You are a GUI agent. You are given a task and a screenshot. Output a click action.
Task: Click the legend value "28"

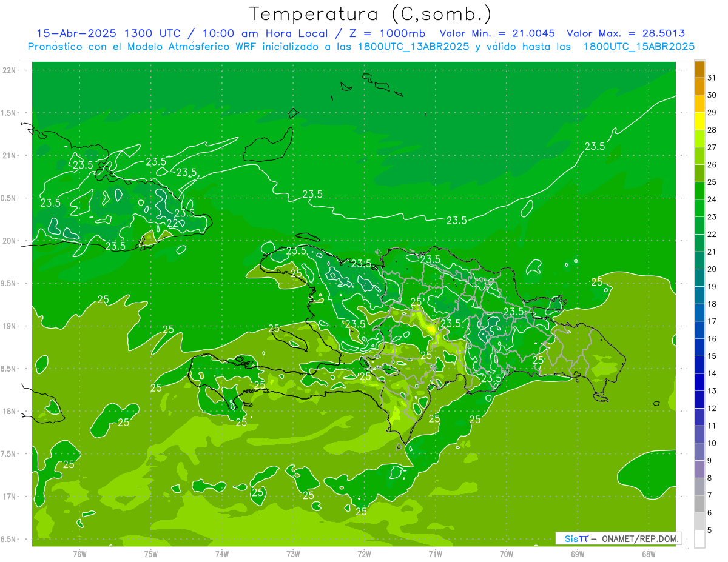(x=712, y=130)
